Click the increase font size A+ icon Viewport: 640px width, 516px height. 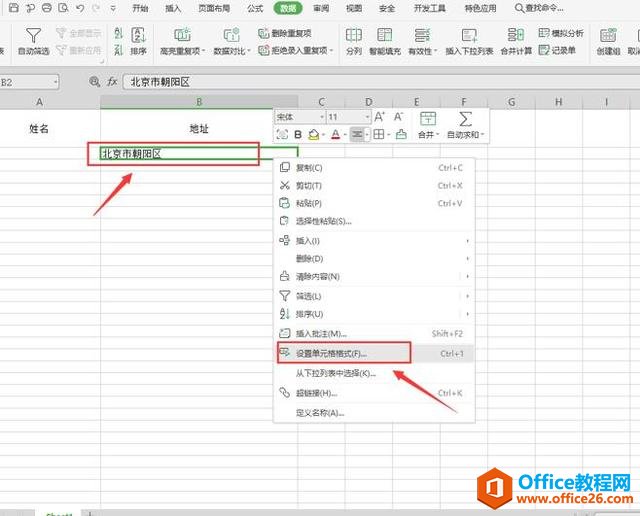point(379,117)
